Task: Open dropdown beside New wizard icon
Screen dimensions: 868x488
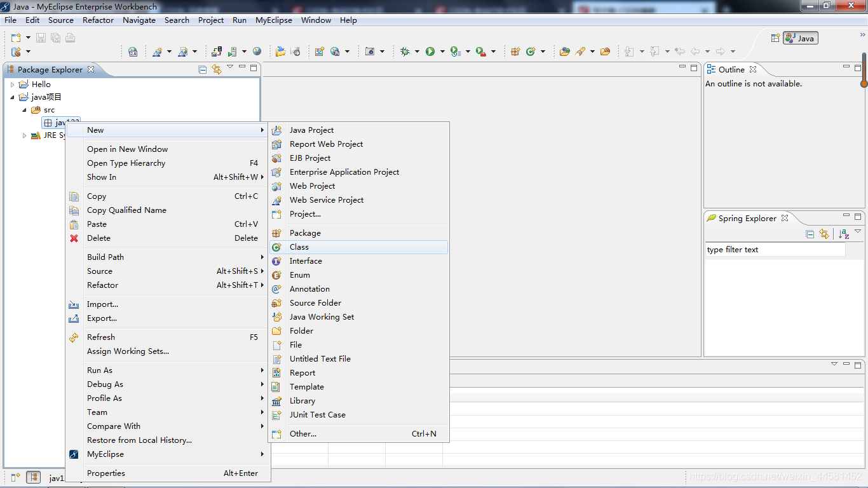Action: point(28,38)
